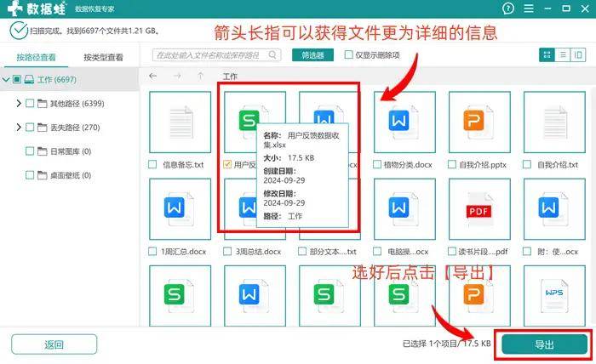Image resolution: width=596 pixels, height=364 pixels.
Task: Select the 按路径查看 tab
Action: click(x=35, y=58)
